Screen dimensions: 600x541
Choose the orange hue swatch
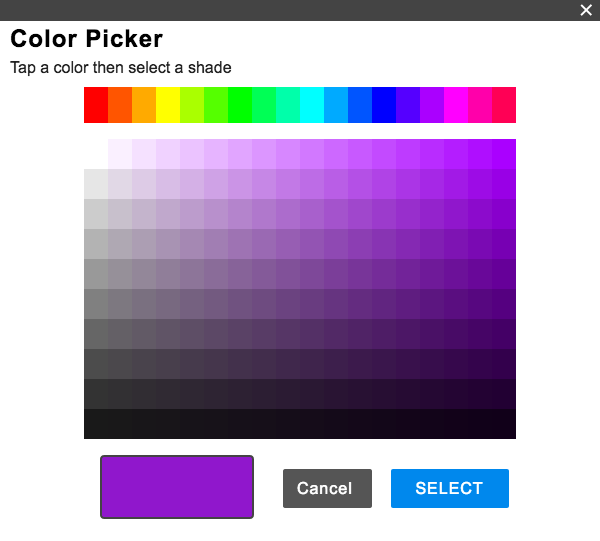coord(120,105)
